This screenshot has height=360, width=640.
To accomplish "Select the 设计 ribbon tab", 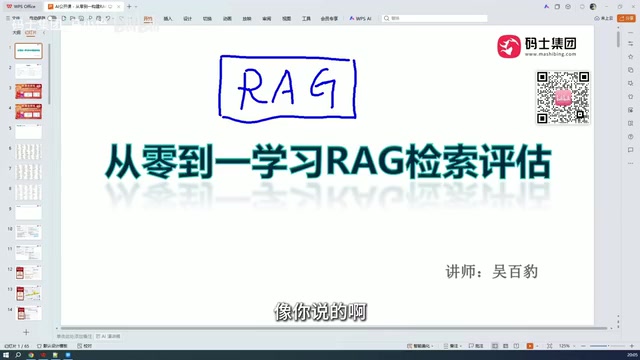I will 187,18.
